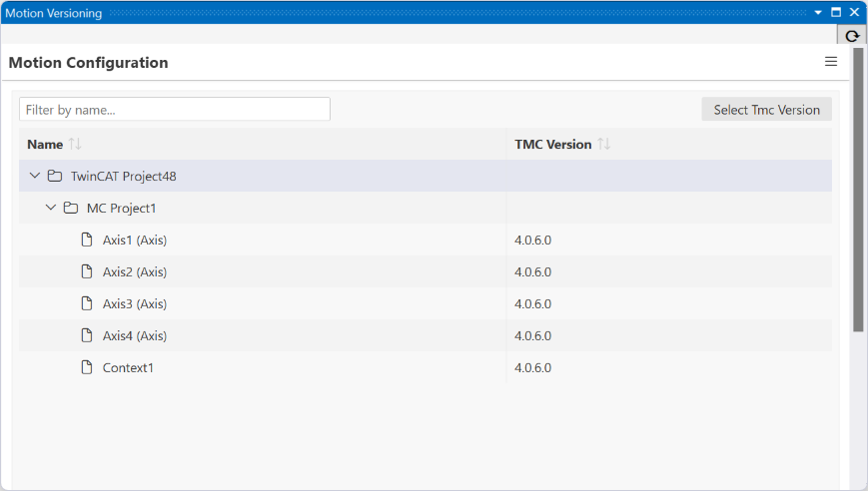
Task: Click the 4.0.6.0 version for Axis1
Action: (x=532, y=240)
